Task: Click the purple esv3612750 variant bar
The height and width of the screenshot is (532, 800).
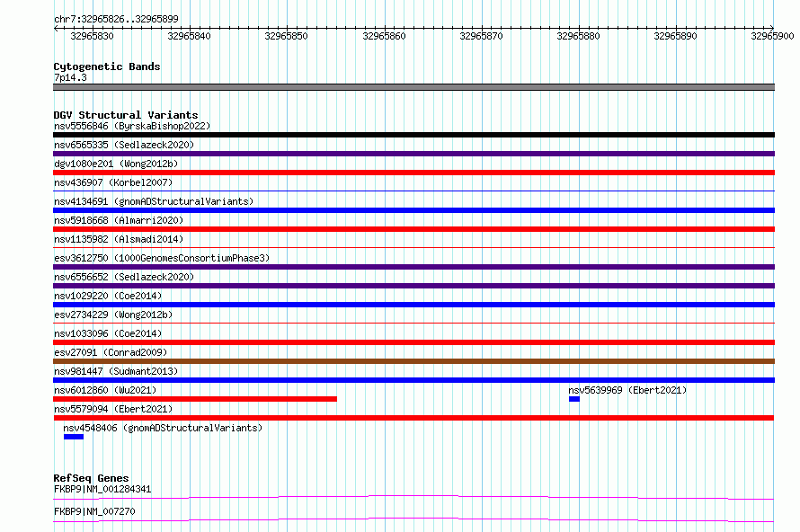Action: tap(413, 267)
